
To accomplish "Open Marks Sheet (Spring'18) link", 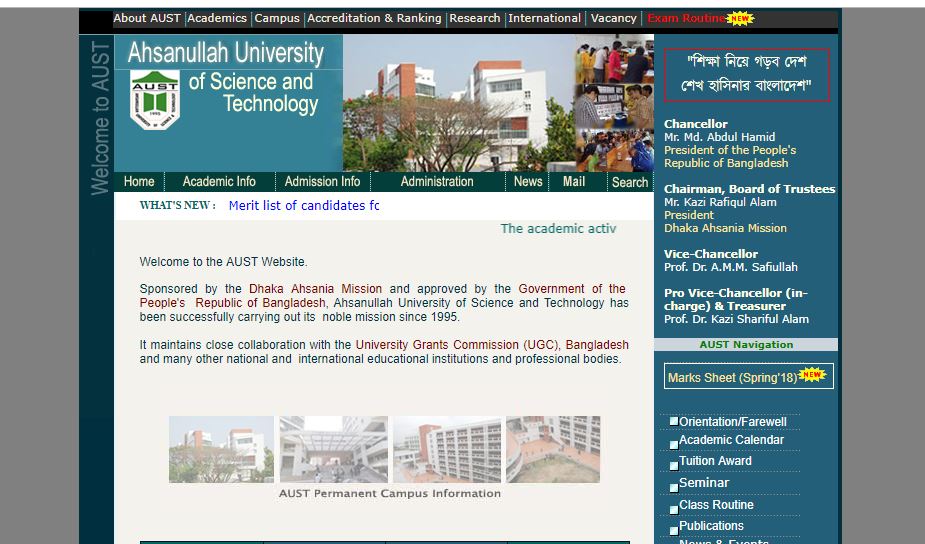I will 732,378.
